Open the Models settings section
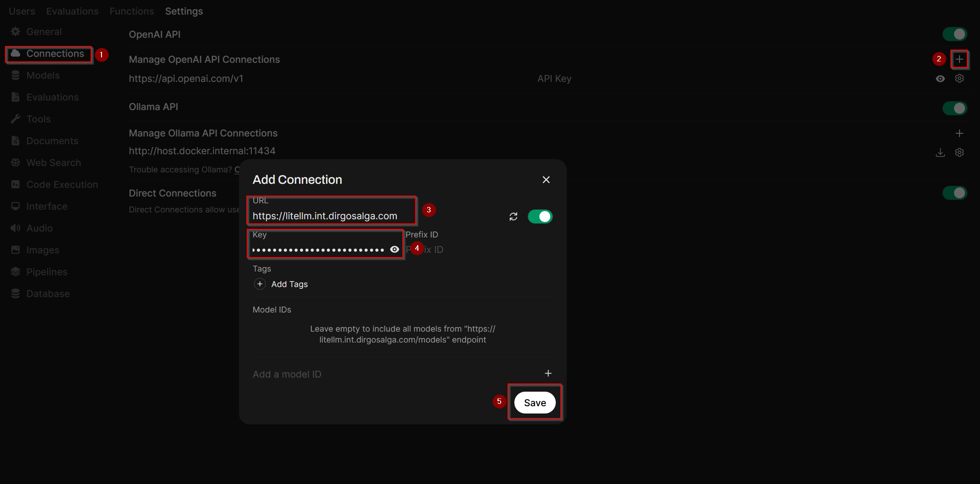Image resolution: width=980 pixels, height=484 pixels. (43, 75)
